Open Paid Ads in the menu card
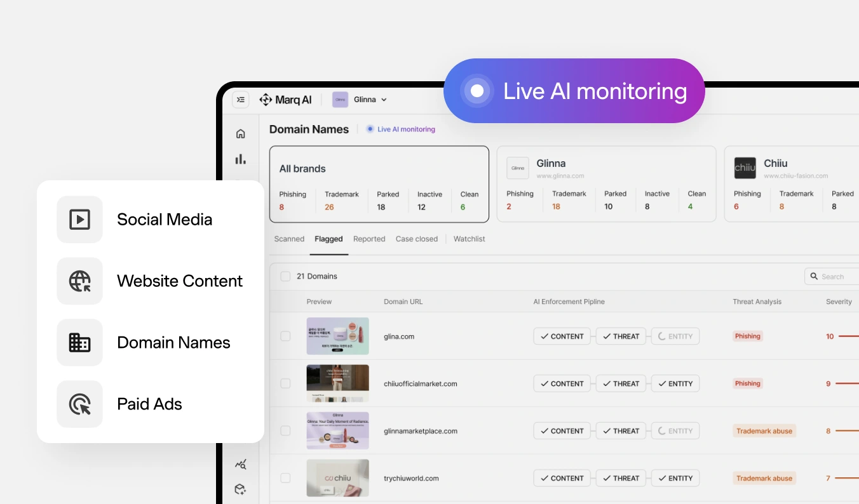The height and width of the screenshot is (504, 859). [151, 404]
